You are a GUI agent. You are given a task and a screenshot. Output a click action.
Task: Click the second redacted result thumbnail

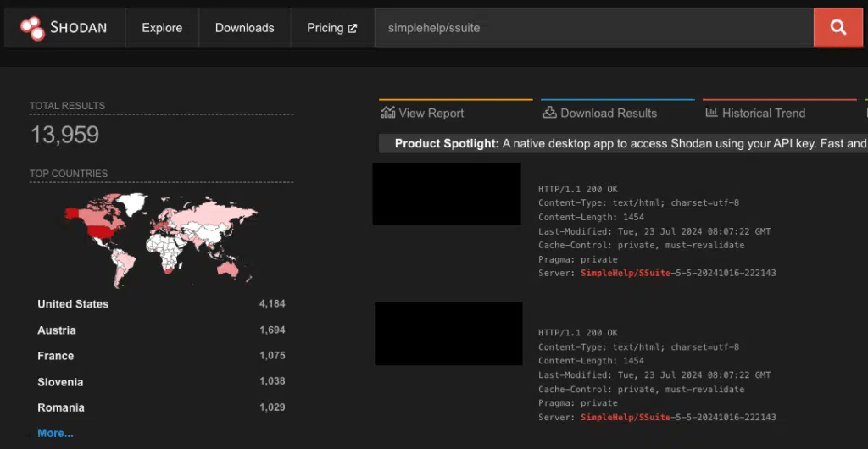pyautogui.click(x=448, y=334)
